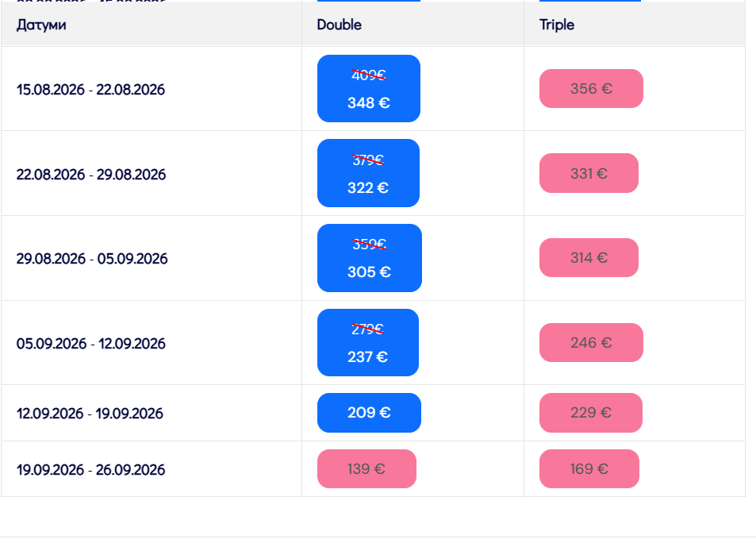Select the 22.08.2026 - 29.08.2026 date row

[91, 175]
